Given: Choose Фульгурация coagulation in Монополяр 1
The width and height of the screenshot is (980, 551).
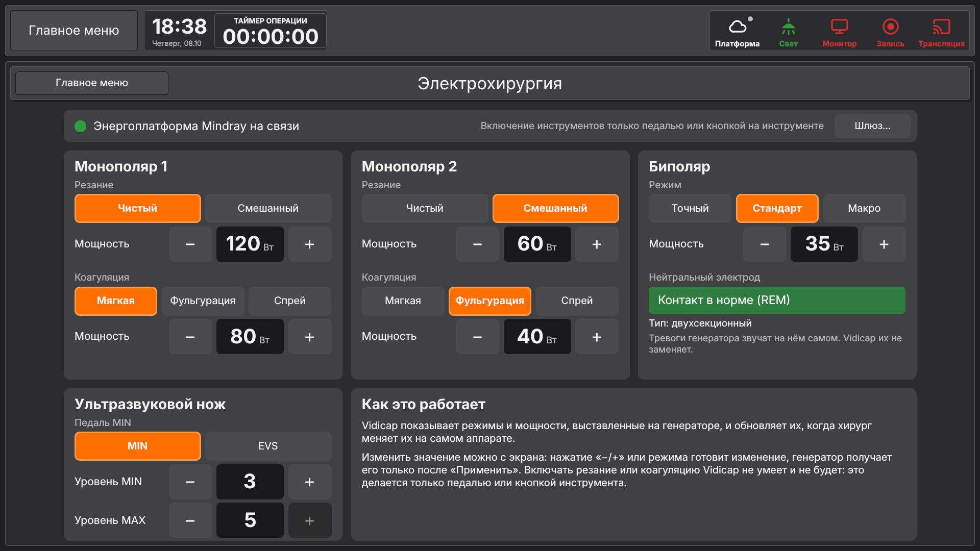Looking at the screenshot, I should 203,301.
